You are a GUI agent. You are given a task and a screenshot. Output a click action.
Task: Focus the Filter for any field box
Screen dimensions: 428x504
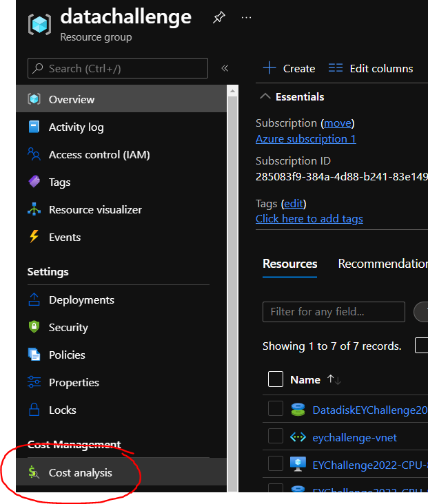334,311
